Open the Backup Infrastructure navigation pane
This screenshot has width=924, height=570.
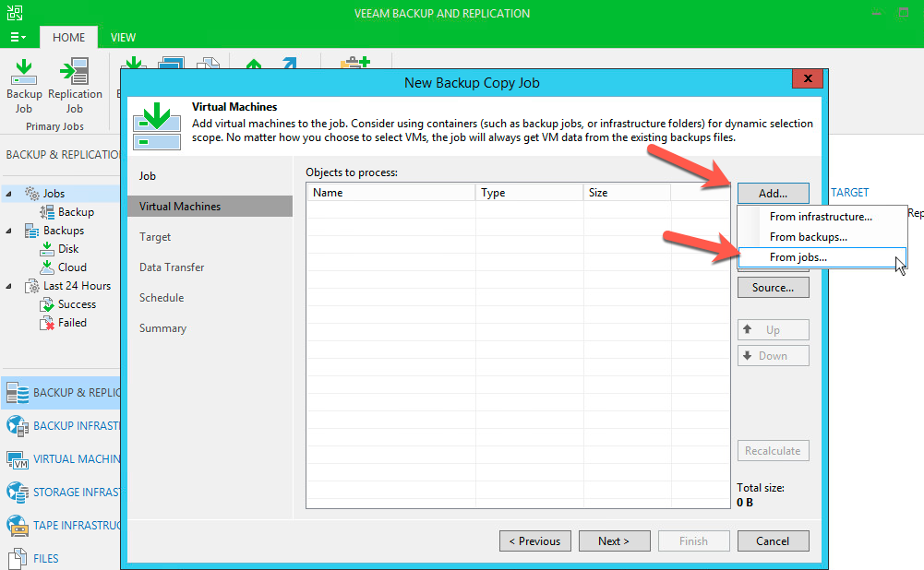point(61,426)
